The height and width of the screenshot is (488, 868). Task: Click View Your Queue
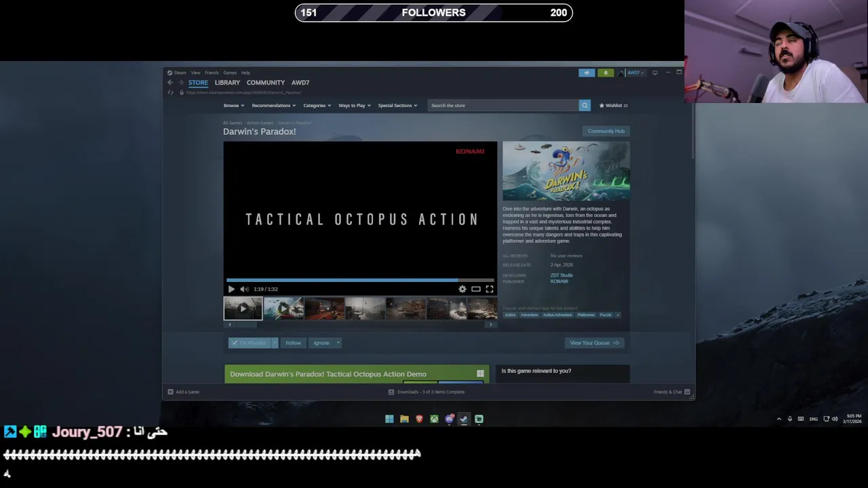595,343
